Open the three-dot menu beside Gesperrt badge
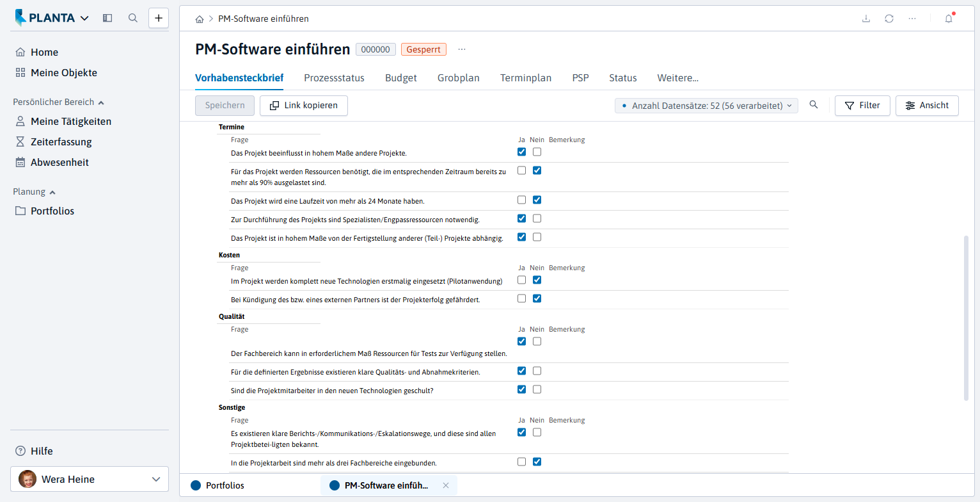 coord(462,49)
